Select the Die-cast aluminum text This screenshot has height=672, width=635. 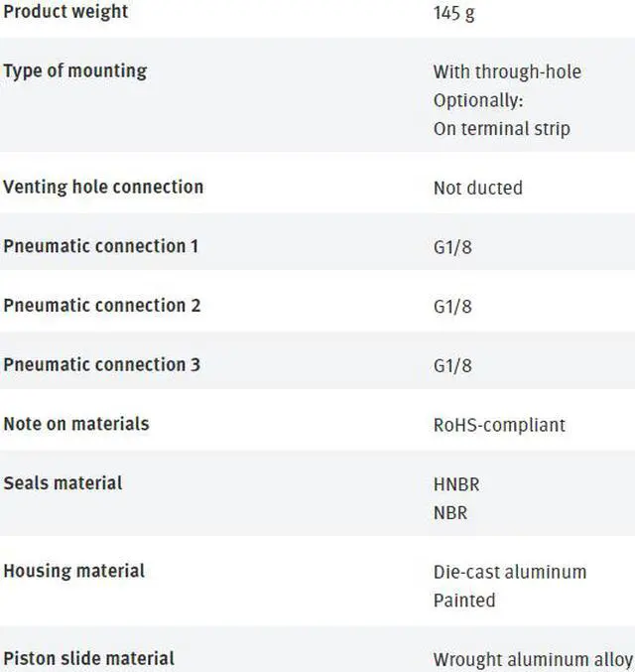coord(509,572)
